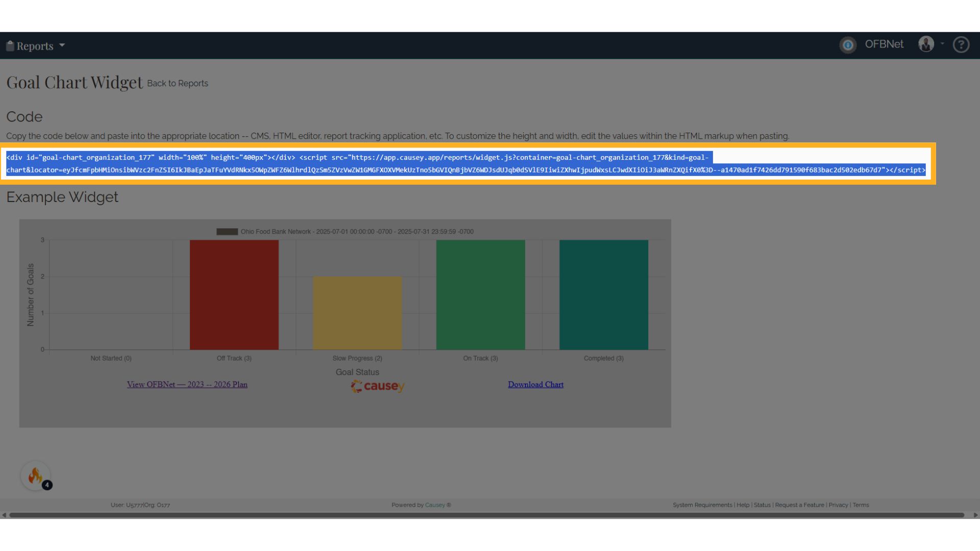Open the Terms footer link
980x551 pixels.
[861, 505]
